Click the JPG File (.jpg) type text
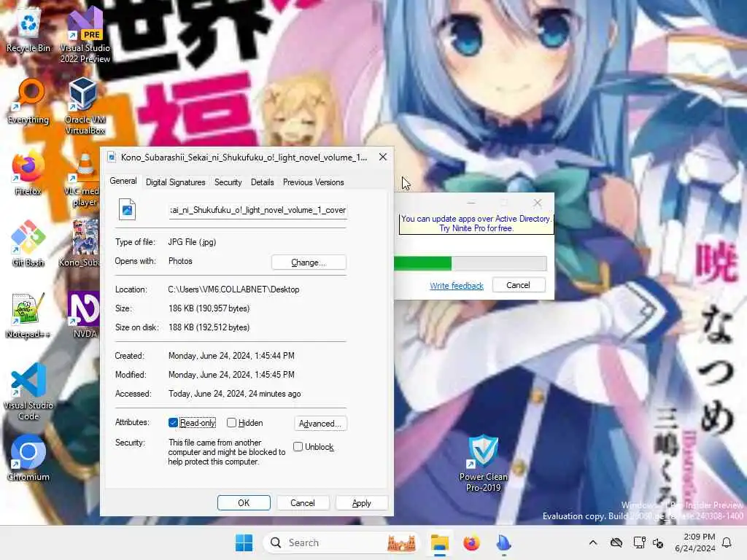This screenshot has width=747, height=560. [x=192, y=242]
